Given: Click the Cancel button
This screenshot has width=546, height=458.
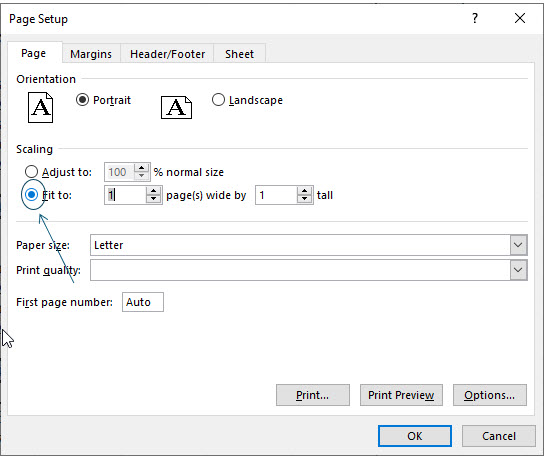Looking at the screenshot, I should pyautogui.click(x=499, y=436).
